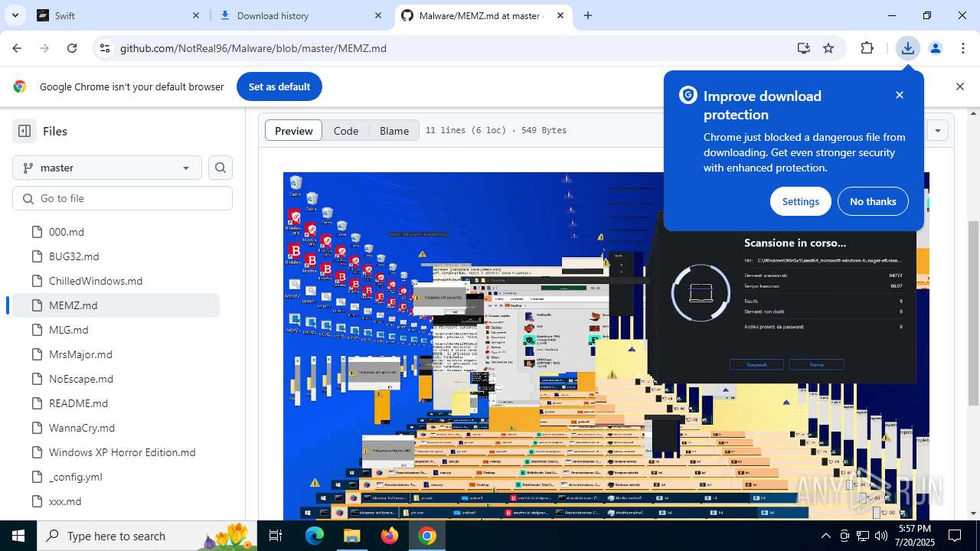Open Chrome three-dot menu

pyautogui.click(x=963, y=48)
